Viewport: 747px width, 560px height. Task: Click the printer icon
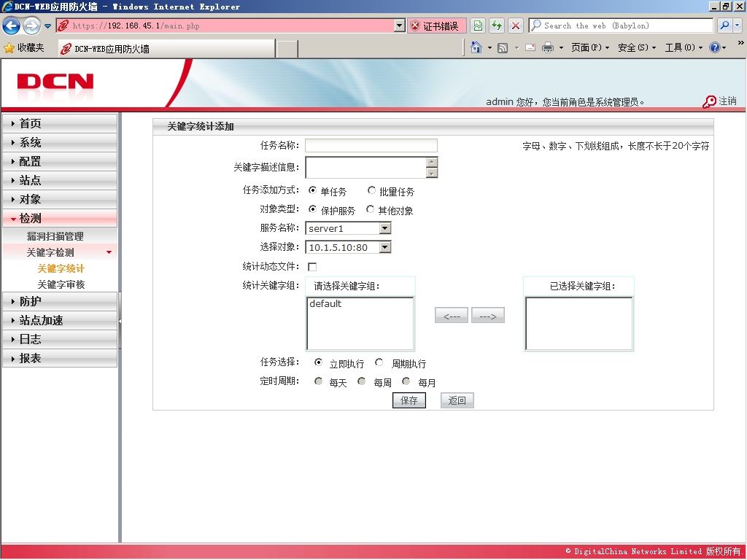click(548, 47)
